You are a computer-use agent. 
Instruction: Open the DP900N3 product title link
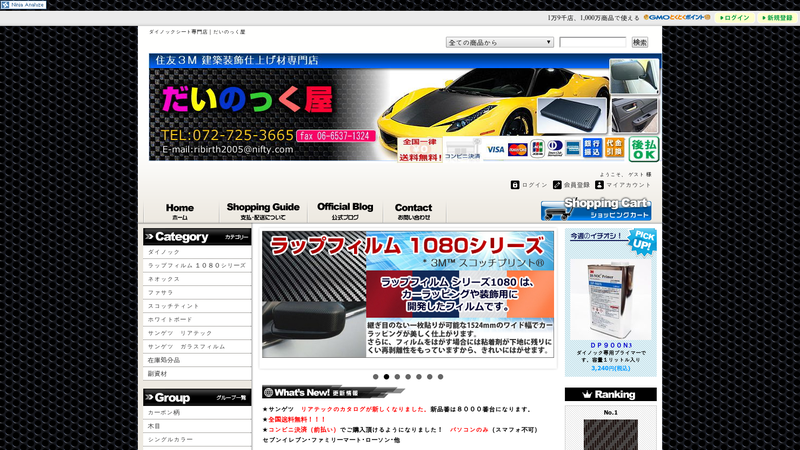[x=611, y=345]
